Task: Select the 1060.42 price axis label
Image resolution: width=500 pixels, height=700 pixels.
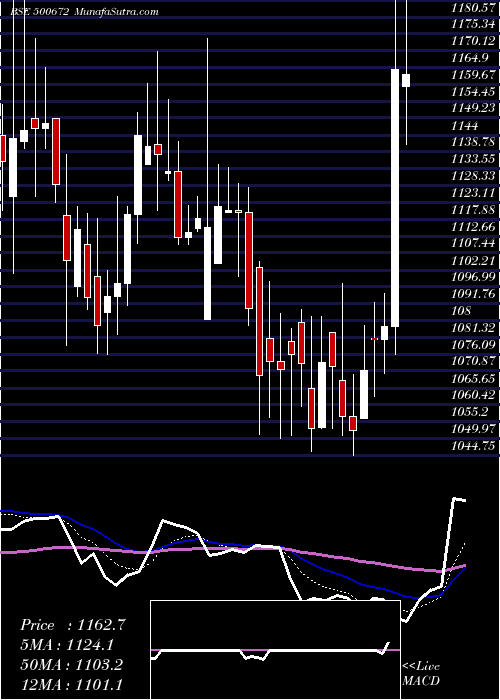Action: (x=473, y=395)
